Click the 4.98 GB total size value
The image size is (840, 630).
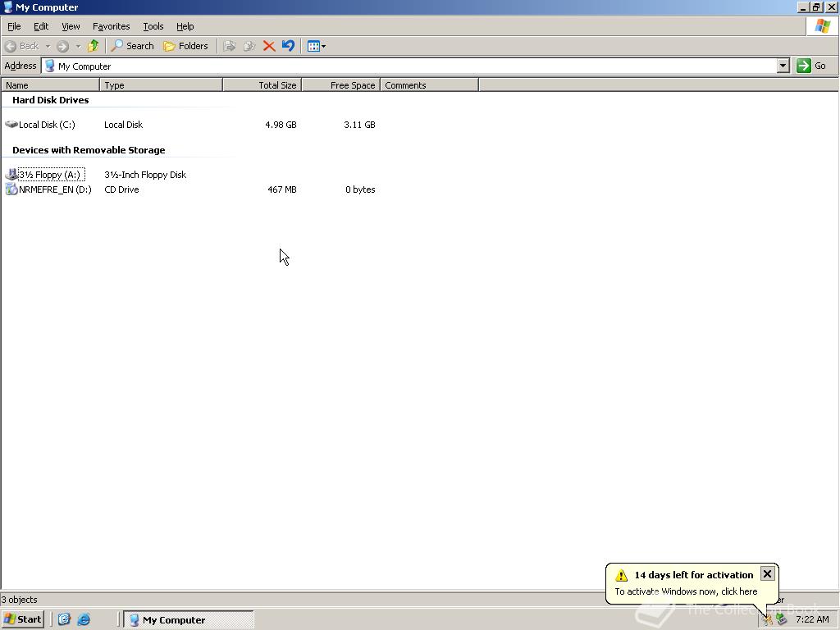click(281, 125)
